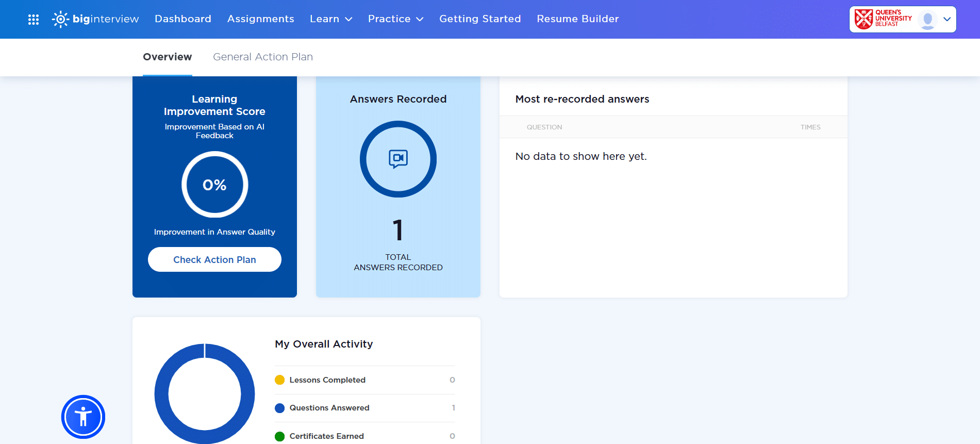Viewport: 980px width, 444px height.
Task: Click the Queen's University Belfast logo
Action: [x=883, y=19]
